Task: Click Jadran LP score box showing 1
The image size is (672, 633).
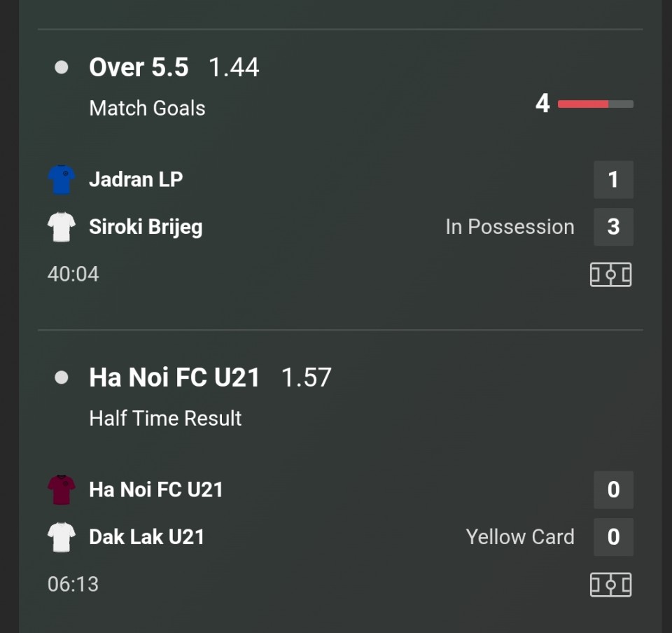Action: coord(613,179)
